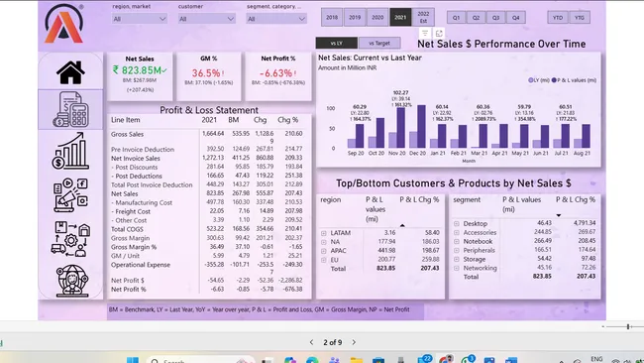Click the Dec 20 P&L bar
The image size is (644, 363).
(421, 127)
